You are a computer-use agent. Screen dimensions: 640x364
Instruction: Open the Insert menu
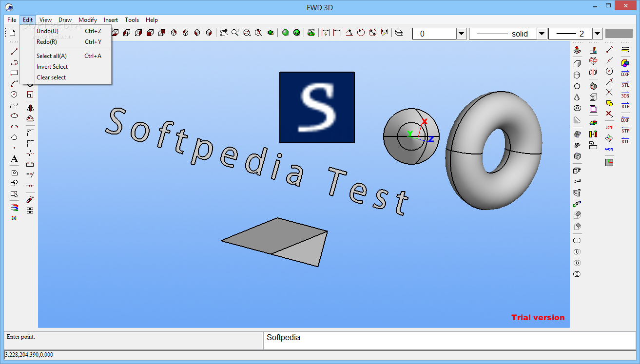111,20
